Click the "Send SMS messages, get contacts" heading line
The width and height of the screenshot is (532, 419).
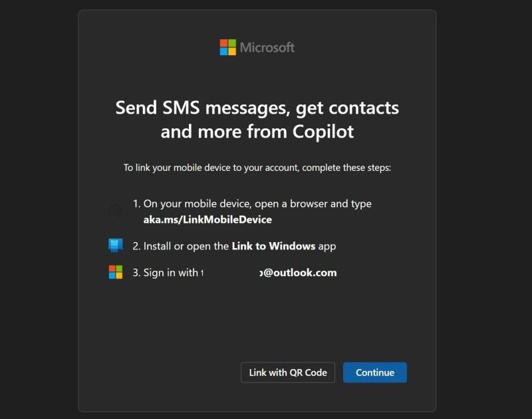(x=257, y=107)
